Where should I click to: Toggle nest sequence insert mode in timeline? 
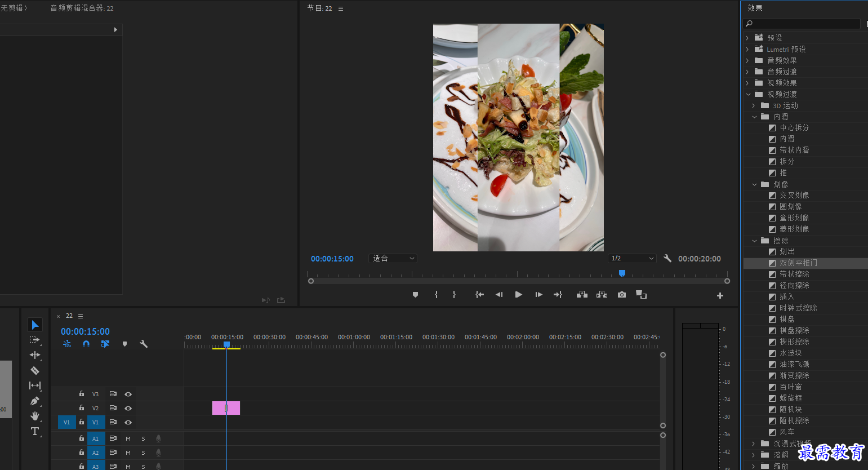click(x=67, y=344)
